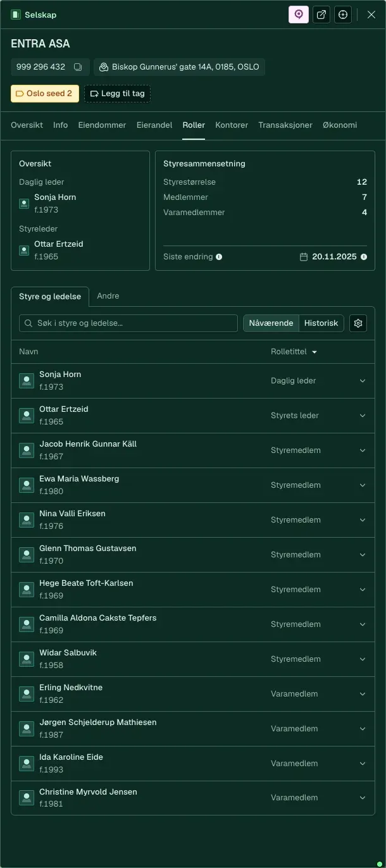Open the Eierandel tab
Screen dimensions: 386x868
[x=154, y=125]
